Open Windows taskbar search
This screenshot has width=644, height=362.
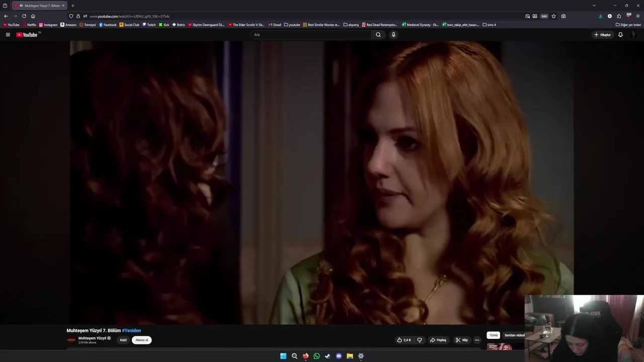294,356
